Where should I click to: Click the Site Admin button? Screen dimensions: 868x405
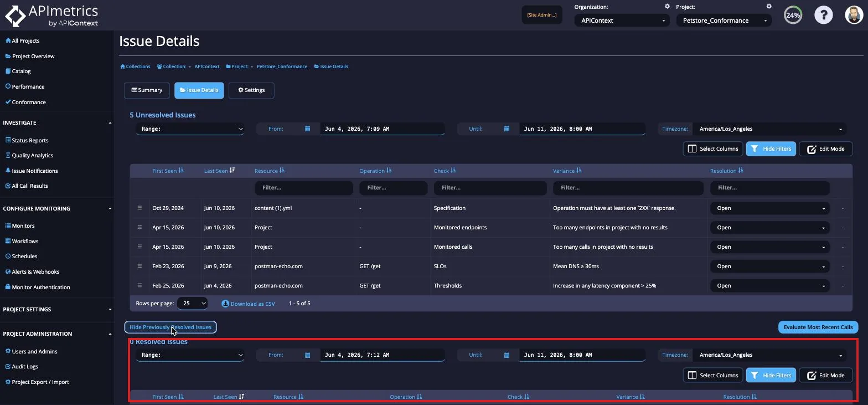(542, 15)
